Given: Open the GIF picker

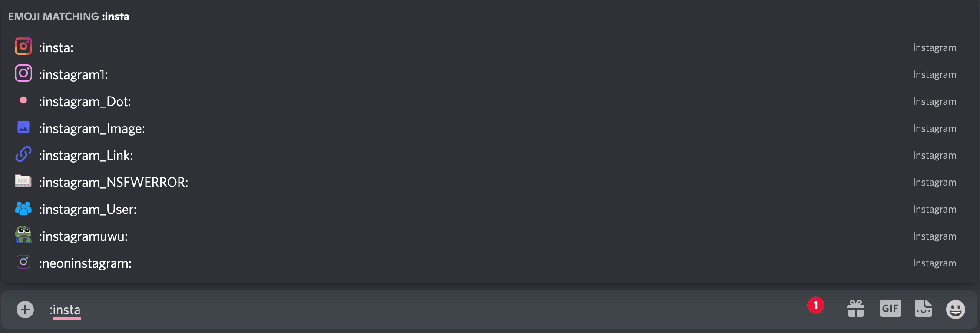Looking at the screenshot, I should point(890,309).
